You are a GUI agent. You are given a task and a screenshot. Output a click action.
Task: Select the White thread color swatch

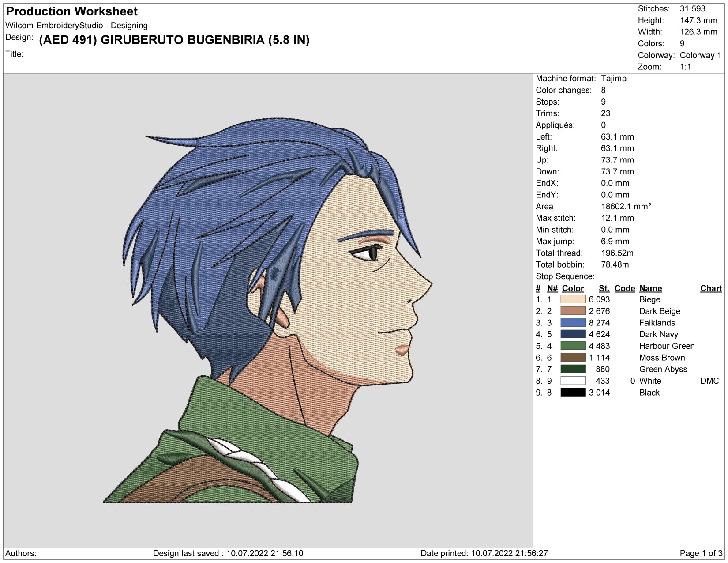tap(573, 381)
